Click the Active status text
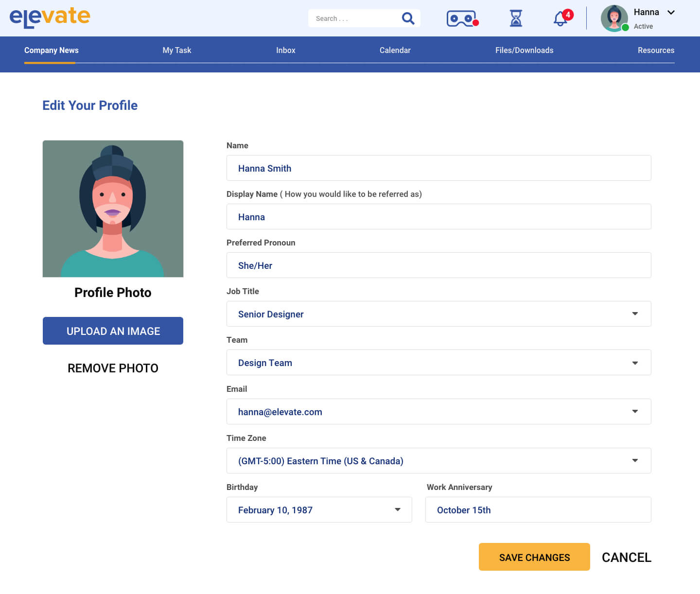This screenshot has width=700, height=594. pyautogui.click(x=643, y=26)
